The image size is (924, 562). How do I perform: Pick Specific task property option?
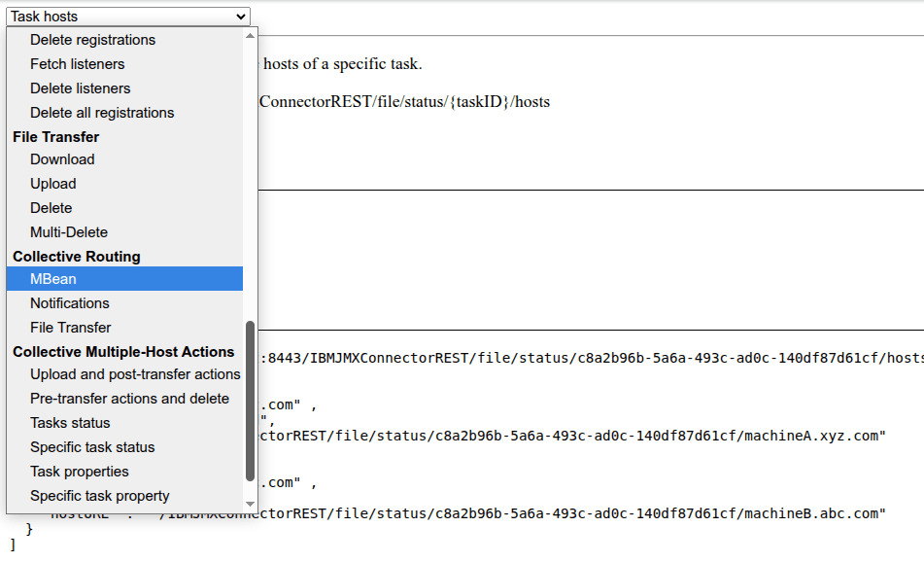click(x=99, y=496)
